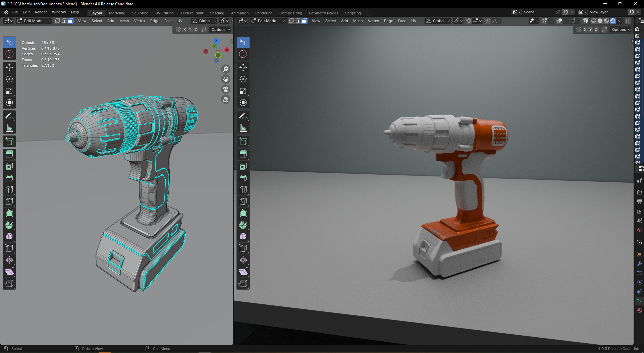Image resolution: width=644 pixels, height=353 pixels.
Task: Select the Transform tool in the right viewport
Action: 243,103
